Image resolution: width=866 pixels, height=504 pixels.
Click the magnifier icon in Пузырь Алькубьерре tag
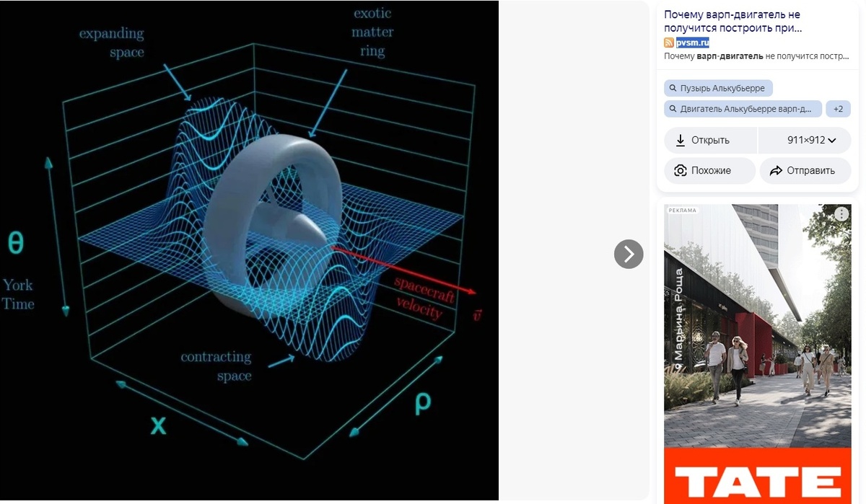coord(673,88)
